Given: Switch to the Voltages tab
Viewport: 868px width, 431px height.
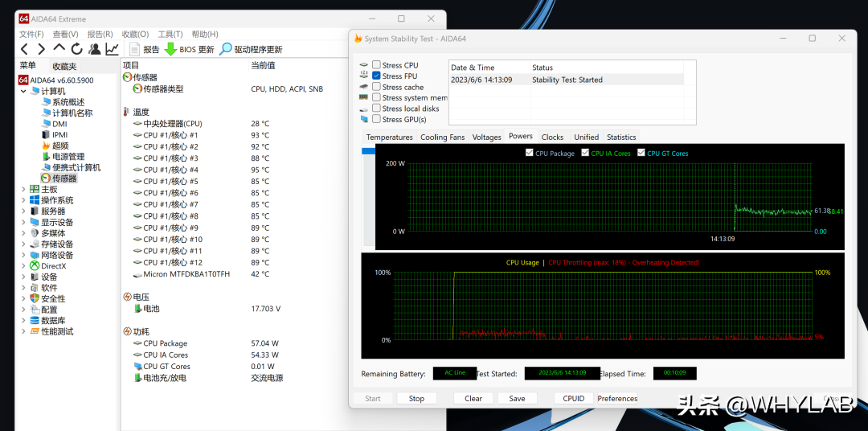Looking at the screenshot, I should point(486,137).
